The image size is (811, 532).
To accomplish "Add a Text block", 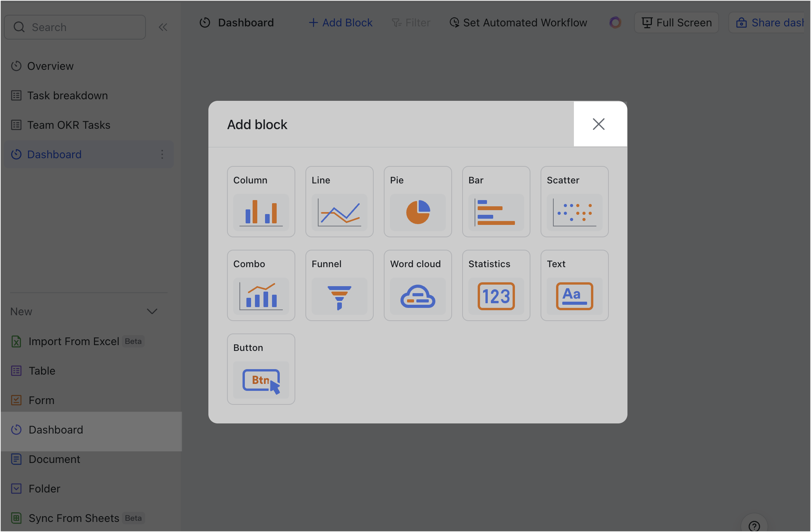I will [574, 285].
